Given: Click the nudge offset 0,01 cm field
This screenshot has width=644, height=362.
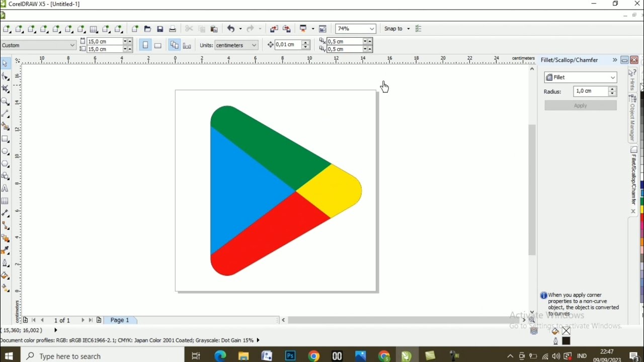Looking at the screenshot, I should pyautogui.click(x=288, y=45).
